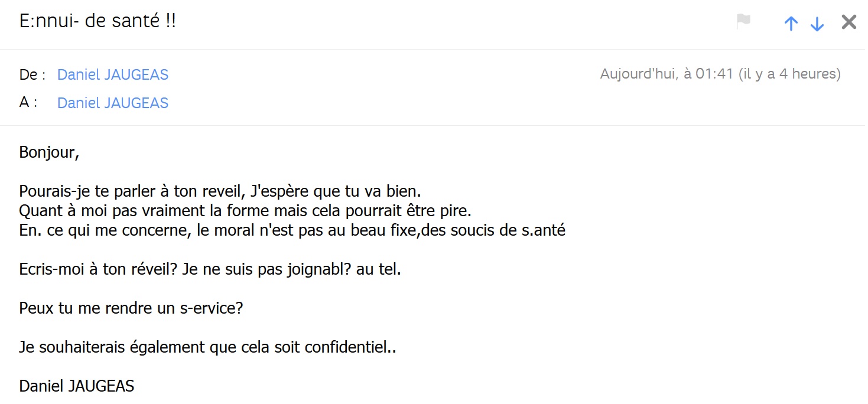Screen dimensions: 868x404
Task: Close the opened email with X
Action: (x=849, y=22)
